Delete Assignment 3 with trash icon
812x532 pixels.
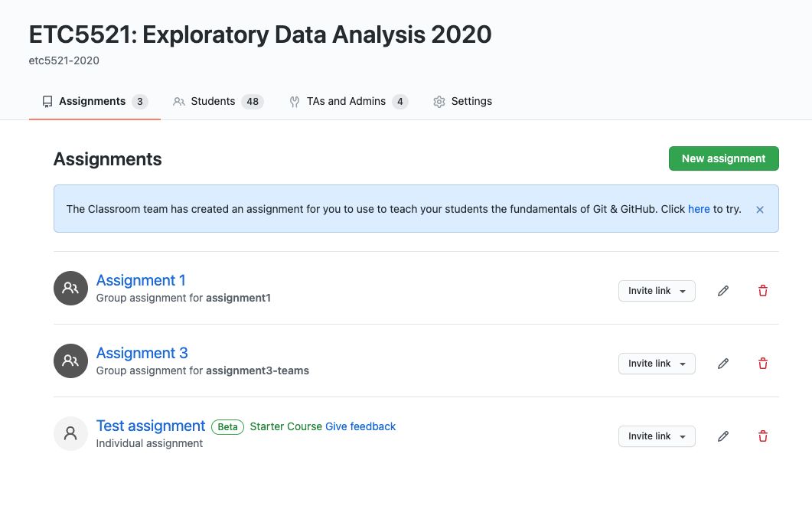(x=762, y=364)
